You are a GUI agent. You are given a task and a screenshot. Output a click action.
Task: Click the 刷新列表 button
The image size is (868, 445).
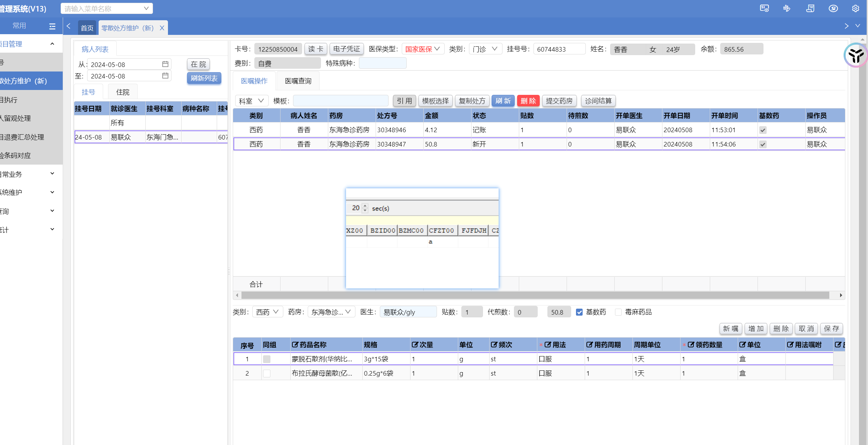pyautogui.click(x=204, y=78)
